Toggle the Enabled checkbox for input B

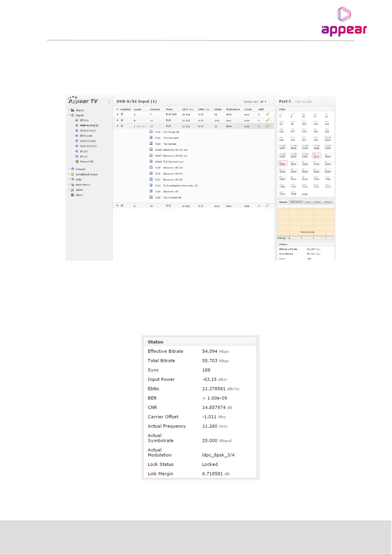point(122,120)
